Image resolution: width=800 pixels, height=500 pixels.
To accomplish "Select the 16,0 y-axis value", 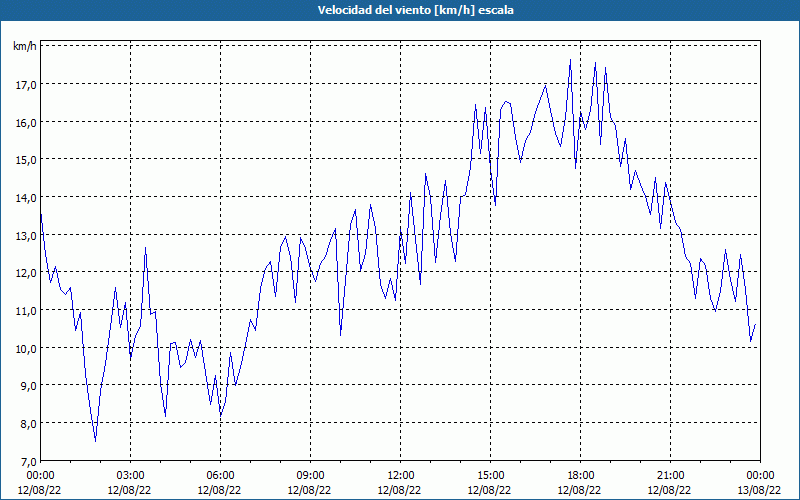I will coord(26,122).
